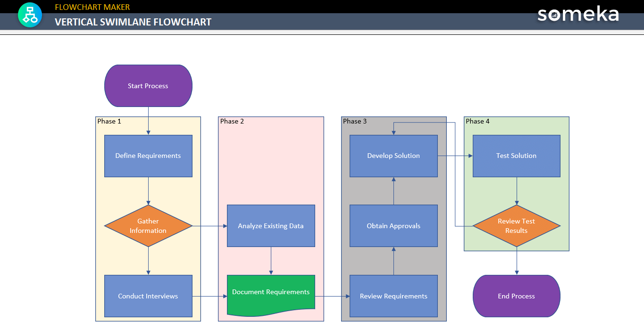Select the Conduct Interviews box

tap(148, 296)
